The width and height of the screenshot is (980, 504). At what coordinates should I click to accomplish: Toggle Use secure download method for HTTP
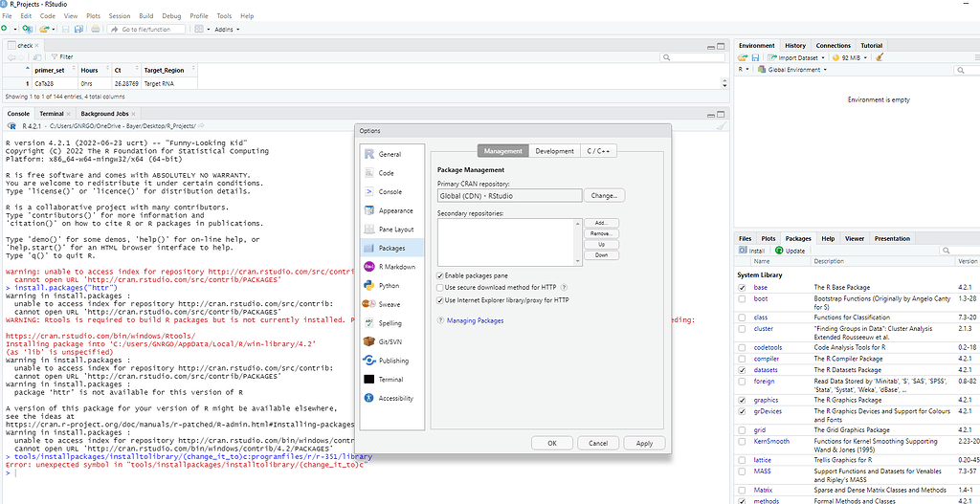440,287
